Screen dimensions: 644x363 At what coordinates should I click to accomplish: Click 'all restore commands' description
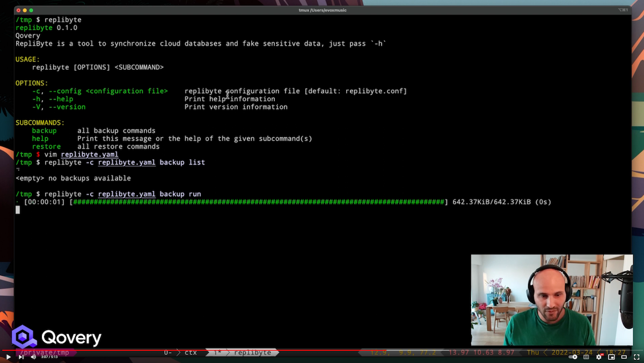pyautogui.click(x=119, y=146)
